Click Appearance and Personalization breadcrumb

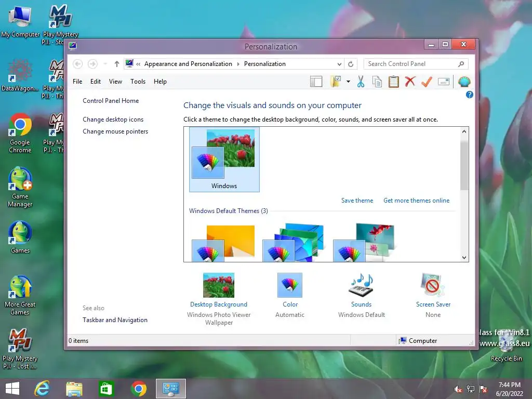[x=188, y=64]
